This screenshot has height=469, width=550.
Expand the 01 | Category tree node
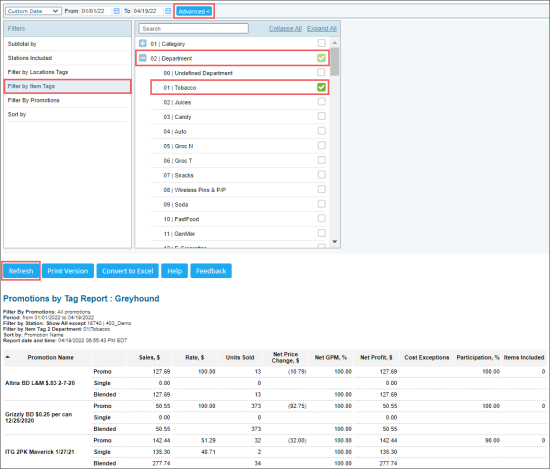142,43
